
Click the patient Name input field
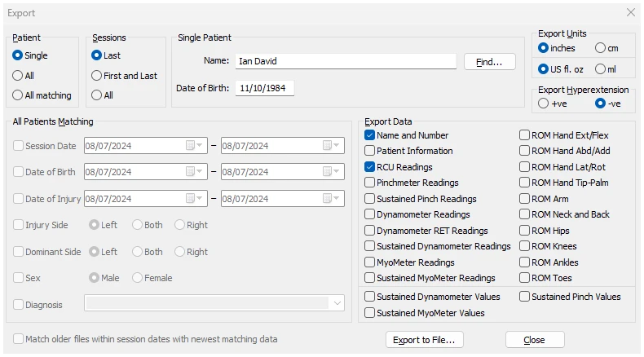tap(345, 61)
